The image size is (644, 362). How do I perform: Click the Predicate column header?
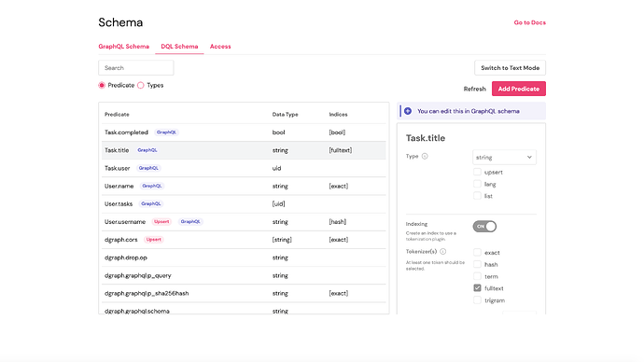click(x=117, y=115)
